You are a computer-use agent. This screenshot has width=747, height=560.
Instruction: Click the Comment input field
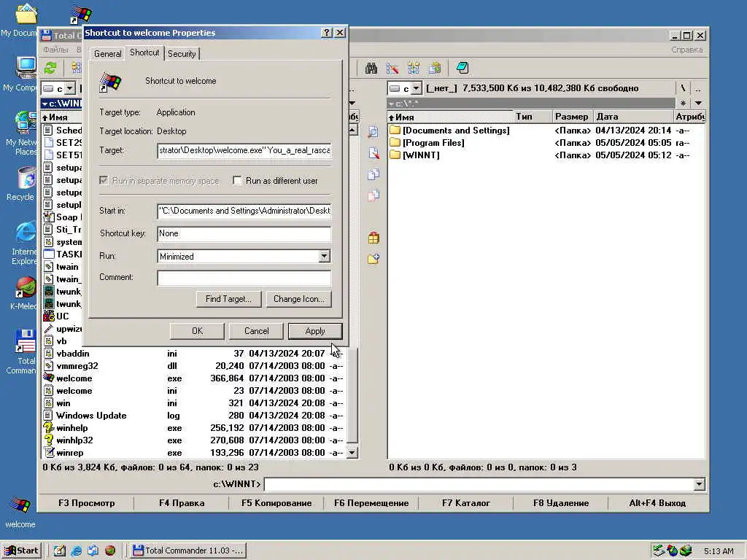(244, 278)
